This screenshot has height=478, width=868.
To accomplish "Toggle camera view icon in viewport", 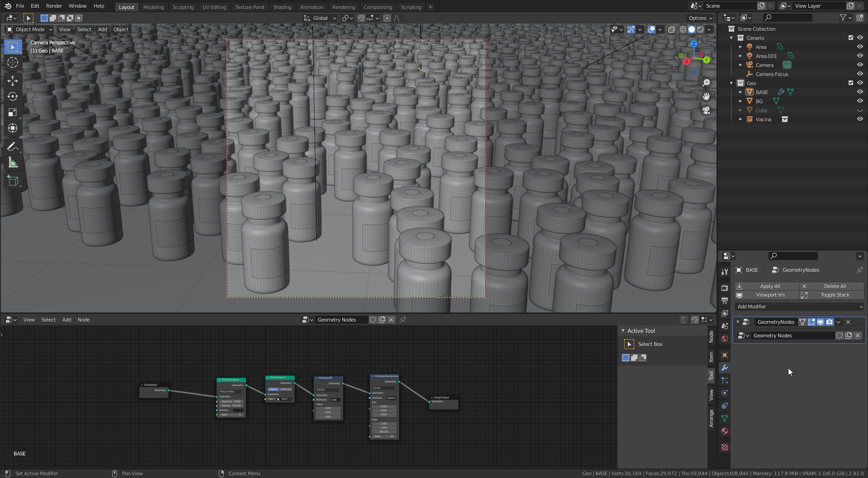I will (706, 110).
